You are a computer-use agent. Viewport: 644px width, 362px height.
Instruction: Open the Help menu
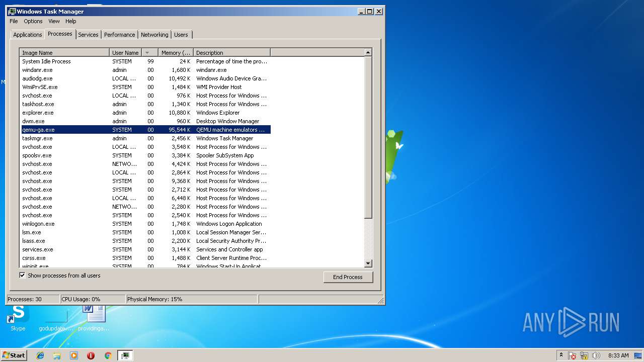coord(71,21)
